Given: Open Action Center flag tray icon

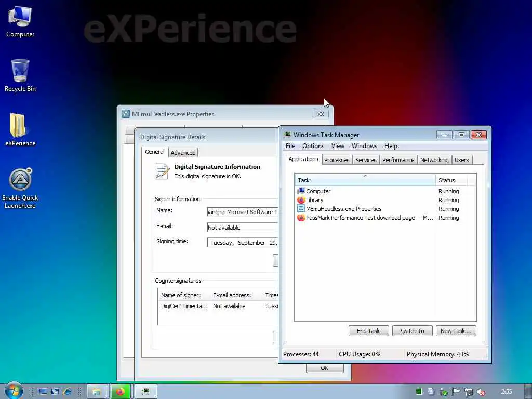Looking at the screenshot, I should pos(456,392).
